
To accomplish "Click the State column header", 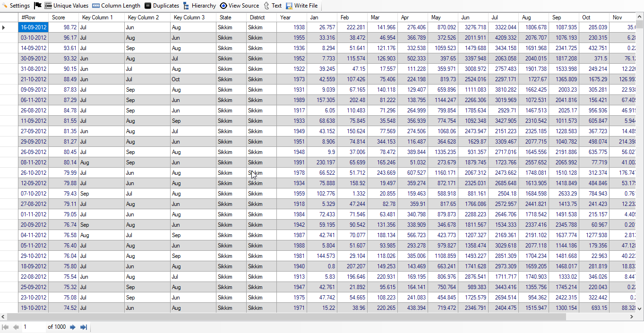I will tap(231, 17).
